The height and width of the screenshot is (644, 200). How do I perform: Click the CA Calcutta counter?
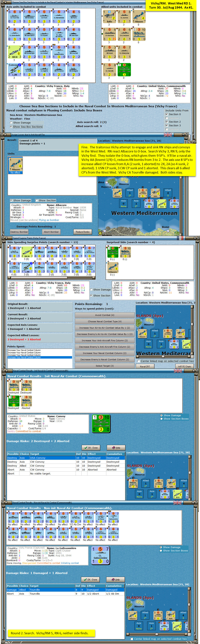[x=109, y=70]
